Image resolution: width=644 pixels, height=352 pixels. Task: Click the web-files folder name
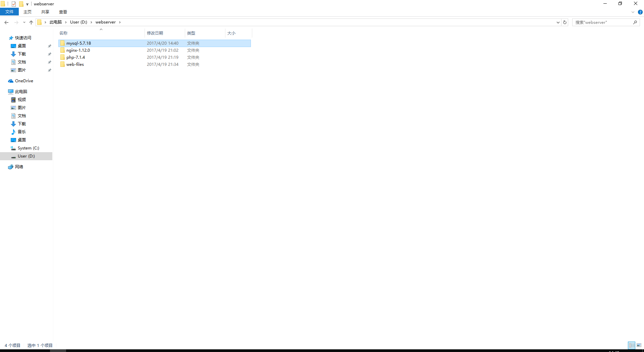[x=75, y=64]
